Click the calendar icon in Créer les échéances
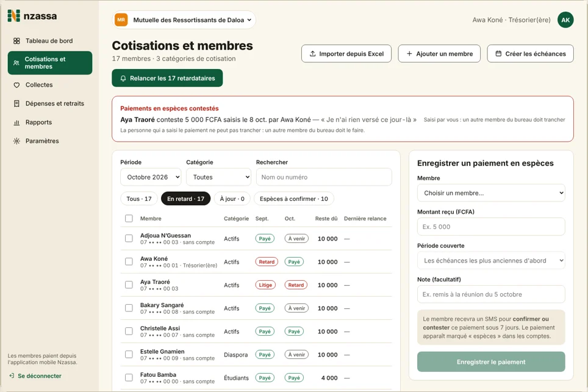The width and height of the screenshot is (588, 392). click(498, 54)
